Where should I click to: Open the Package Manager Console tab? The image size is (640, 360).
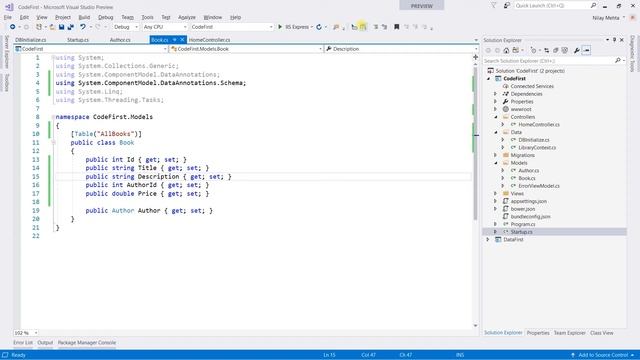(87, 343)
